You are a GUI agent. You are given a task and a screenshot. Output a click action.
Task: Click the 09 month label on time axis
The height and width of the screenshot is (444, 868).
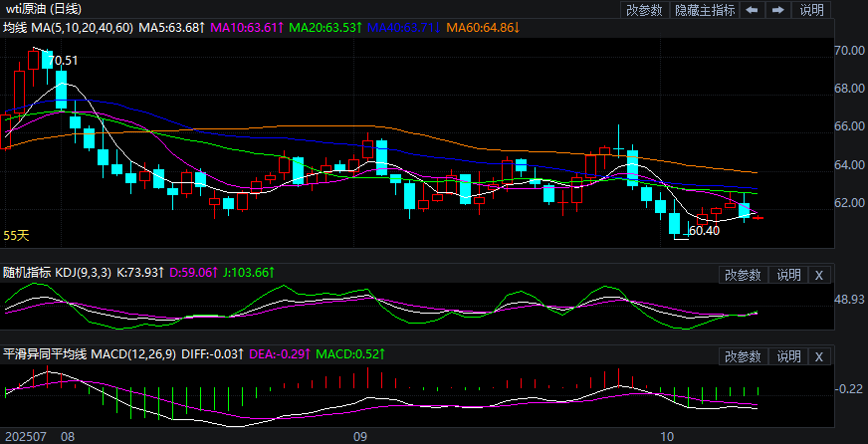[360, 436]
